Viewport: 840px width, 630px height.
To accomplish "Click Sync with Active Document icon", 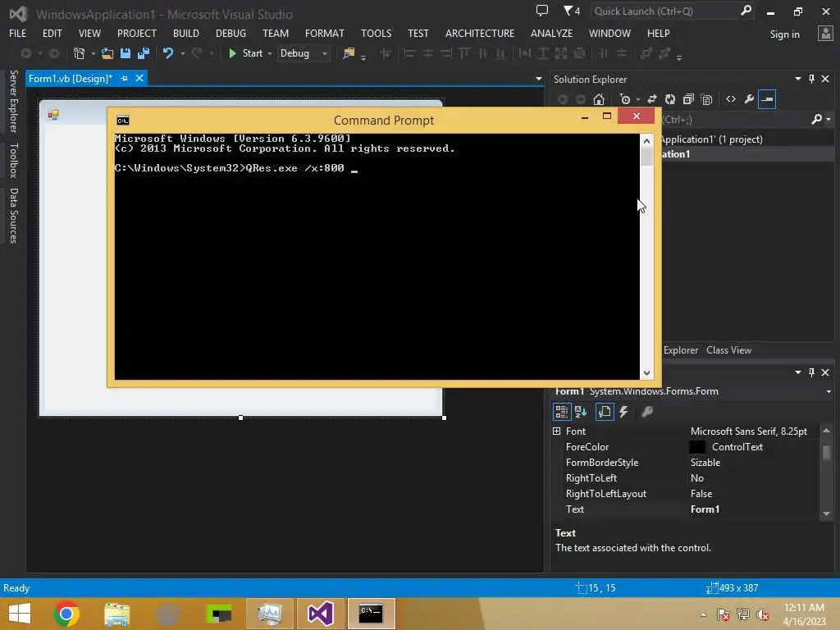I will pyautogui.click(x=652, y=99).
